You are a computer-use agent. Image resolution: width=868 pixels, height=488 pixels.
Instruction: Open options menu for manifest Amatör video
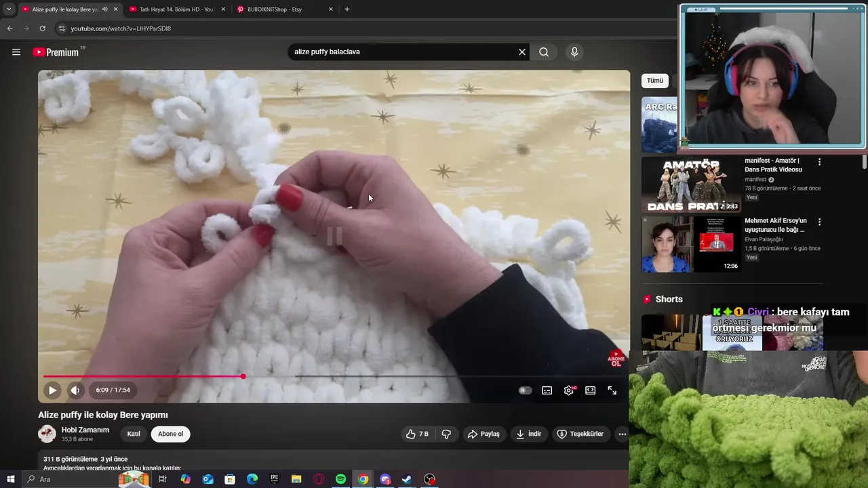pyautogui.click(x=819, y=162)
